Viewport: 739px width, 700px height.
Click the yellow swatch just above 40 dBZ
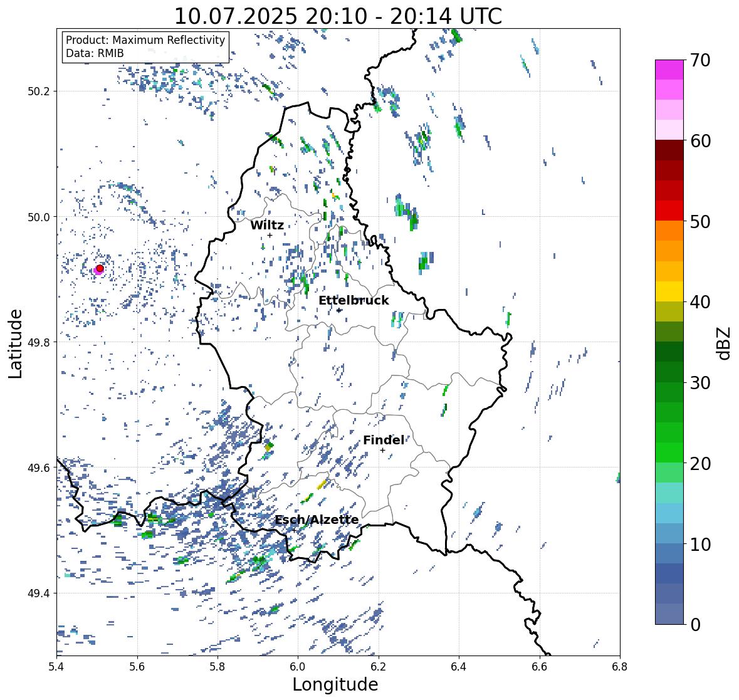pos(669,291)
